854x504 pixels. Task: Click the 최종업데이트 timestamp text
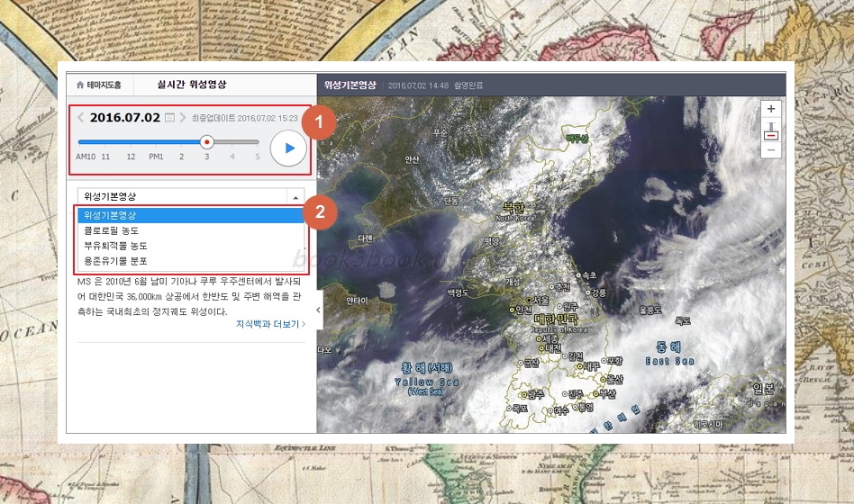point(244,118)
